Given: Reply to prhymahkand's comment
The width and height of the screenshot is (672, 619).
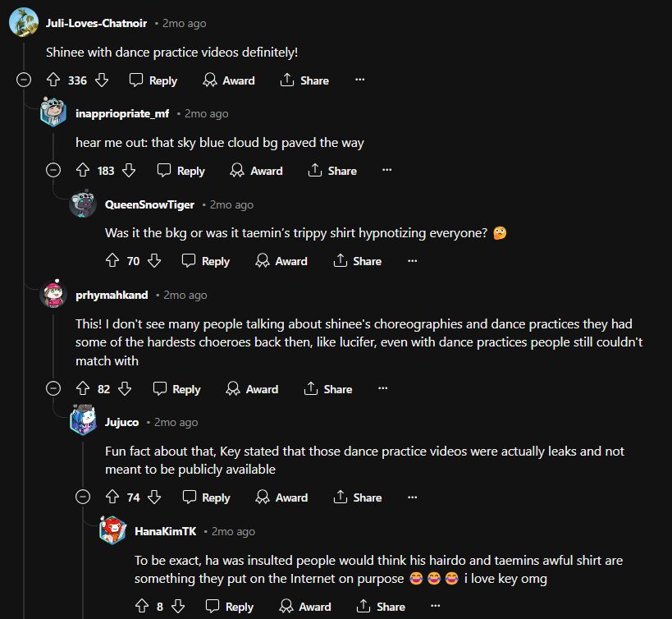Looking at the screenshot, I should pos(177,389).
